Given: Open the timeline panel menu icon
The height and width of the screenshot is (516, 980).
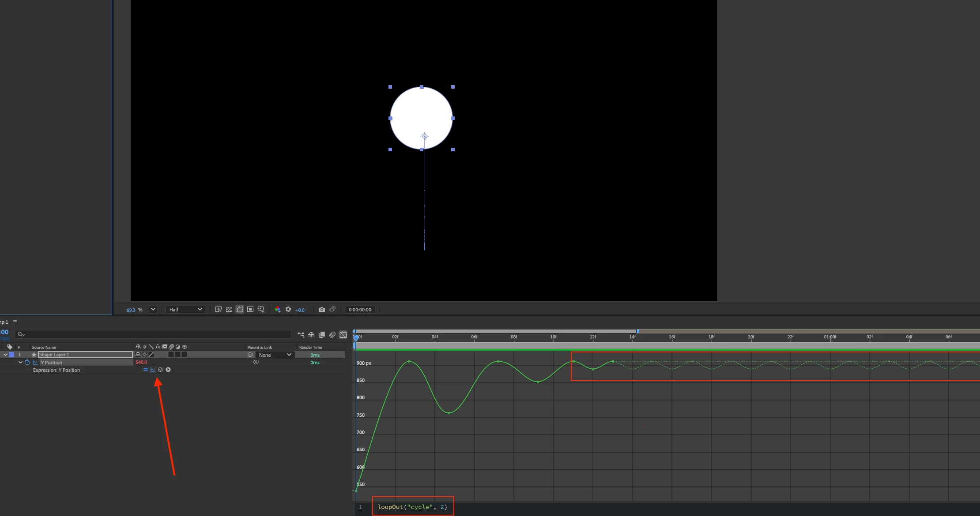Looking at the screenshot, I should click(15, 322).
